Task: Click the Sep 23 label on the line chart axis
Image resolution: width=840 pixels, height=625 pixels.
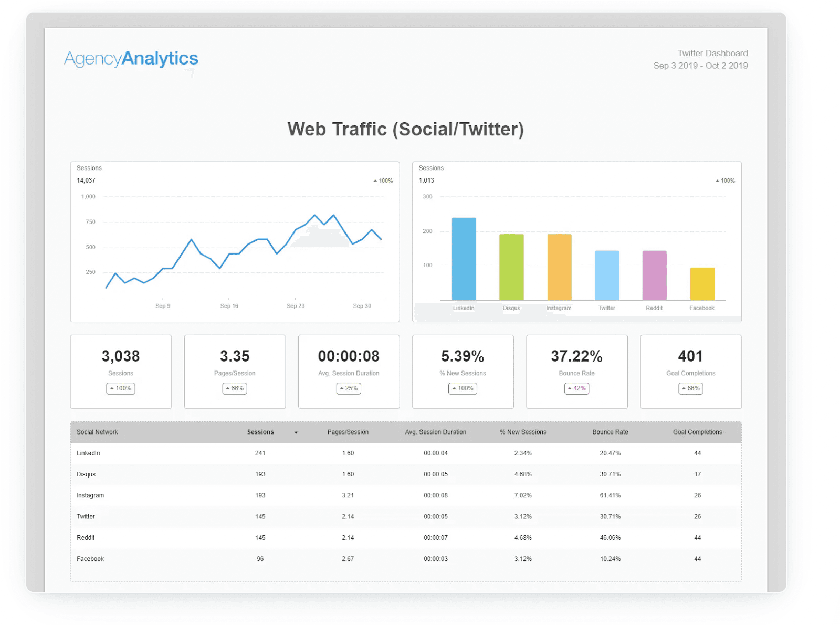Action: tap(296, 305)
